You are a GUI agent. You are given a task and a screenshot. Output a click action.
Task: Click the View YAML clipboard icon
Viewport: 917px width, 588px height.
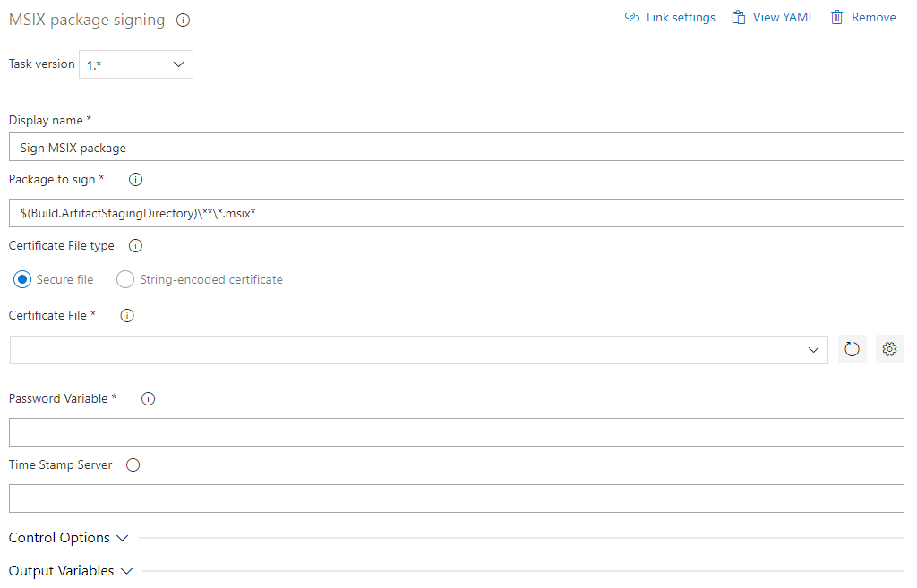(739, 18)
